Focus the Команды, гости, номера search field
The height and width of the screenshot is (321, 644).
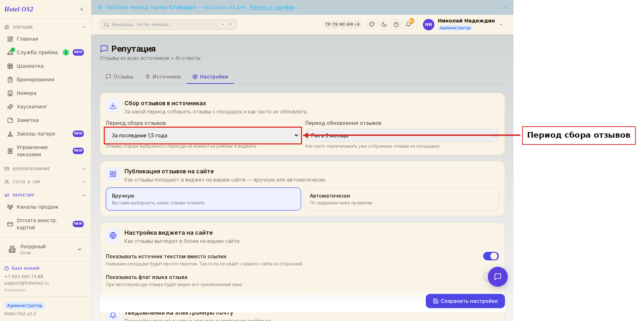(x=168, y=25)
